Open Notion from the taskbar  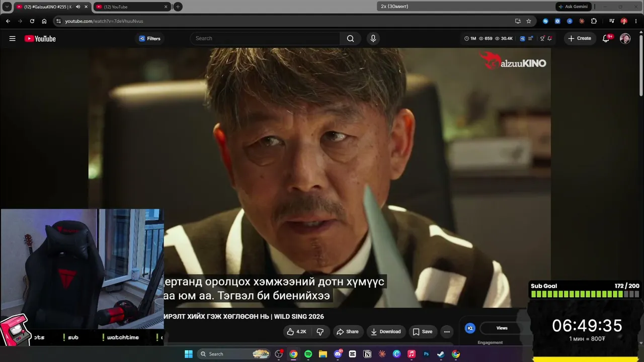pos(367,354)
